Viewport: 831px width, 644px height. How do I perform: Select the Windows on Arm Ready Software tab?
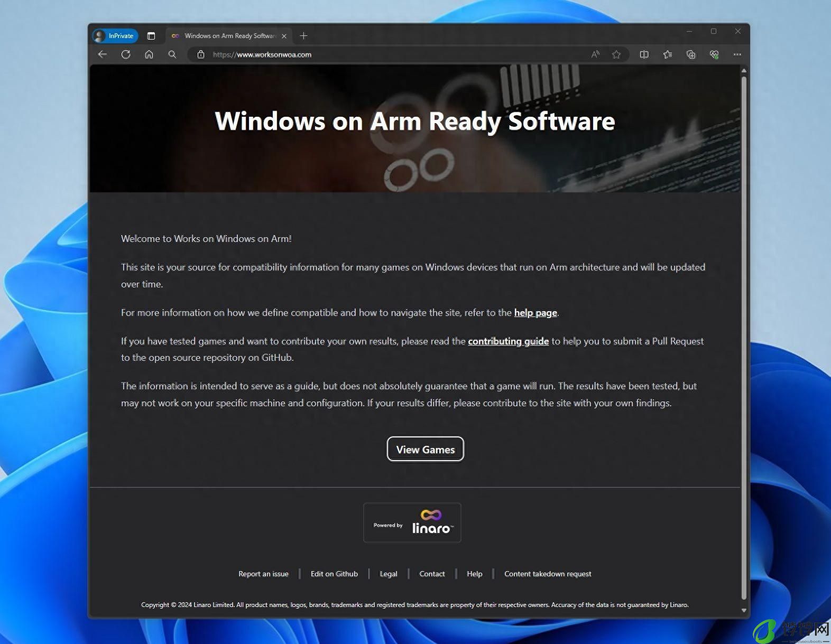228,36
